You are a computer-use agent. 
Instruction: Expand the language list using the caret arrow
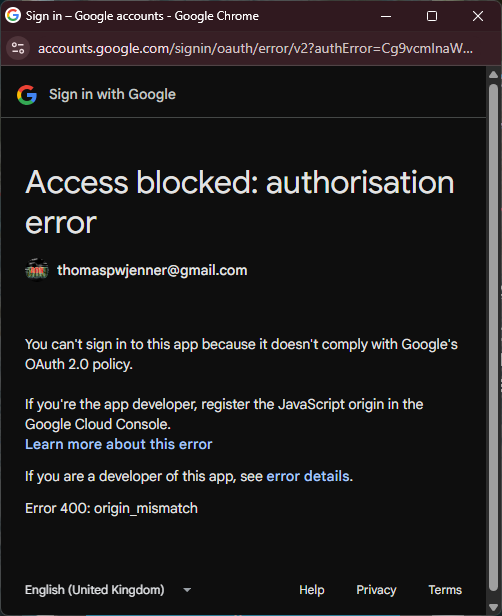187,590
